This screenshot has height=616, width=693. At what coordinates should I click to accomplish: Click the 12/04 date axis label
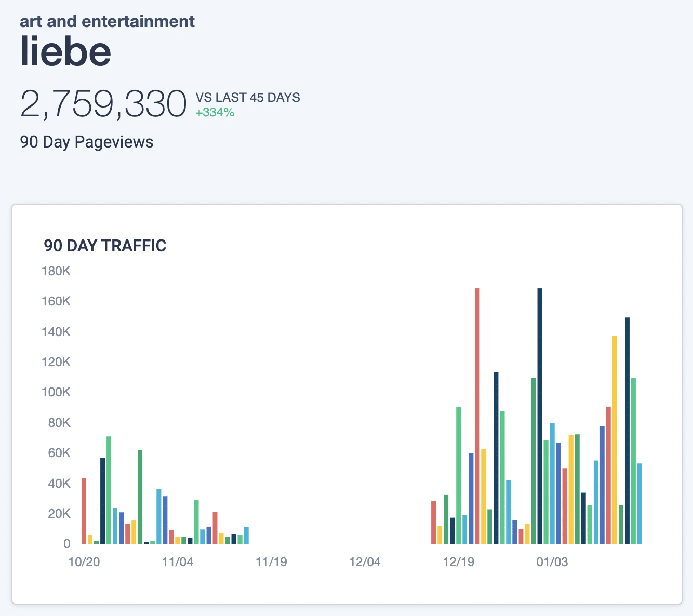(365, 562)
